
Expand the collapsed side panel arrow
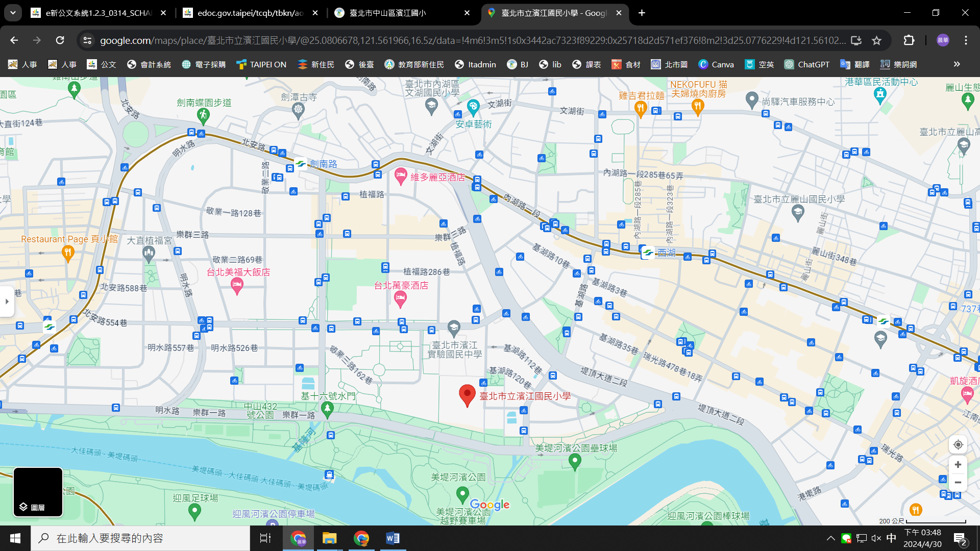(7, 302)
